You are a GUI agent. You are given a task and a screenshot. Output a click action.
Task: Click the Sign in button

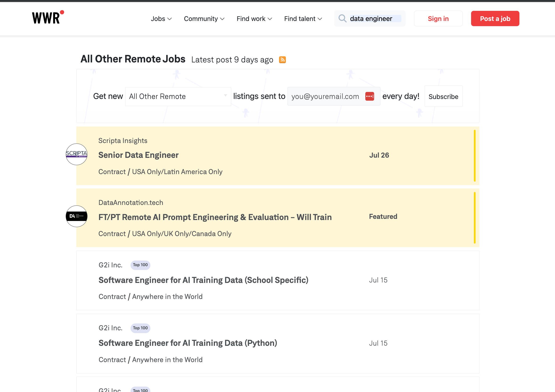pyautogui.click(x=438, y=19)
